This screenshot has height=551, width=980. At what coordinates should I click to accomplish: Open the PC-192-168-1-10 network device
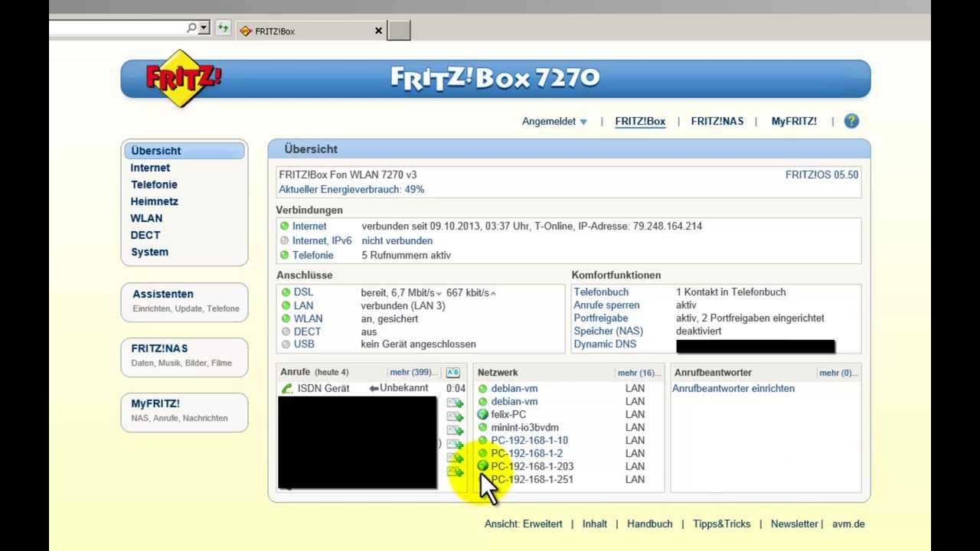[530, 440]
